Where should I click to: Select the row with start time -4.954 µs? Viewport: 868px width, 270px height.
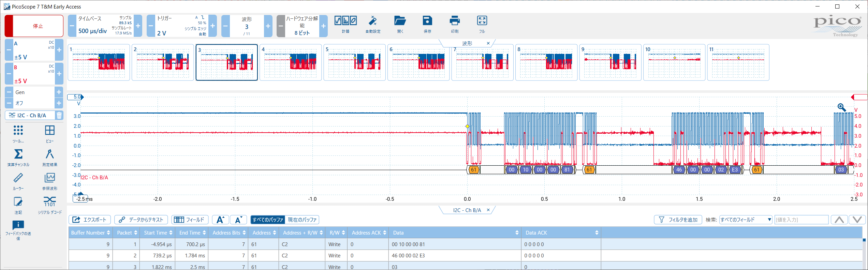466,244
